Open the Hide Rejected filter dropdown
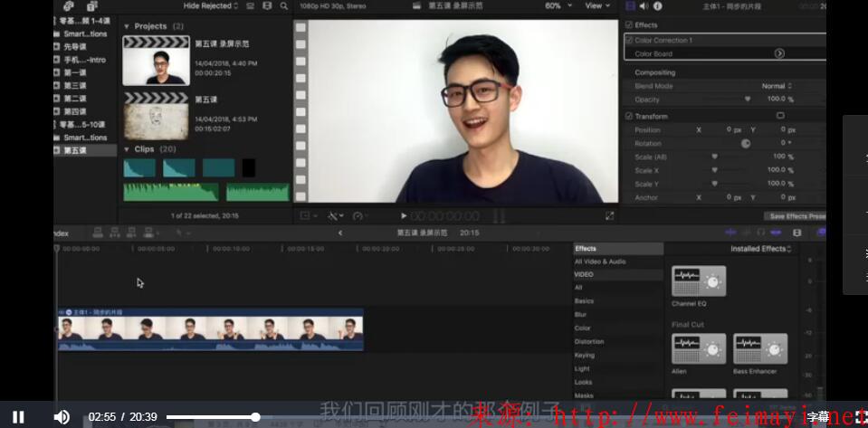 211,6
